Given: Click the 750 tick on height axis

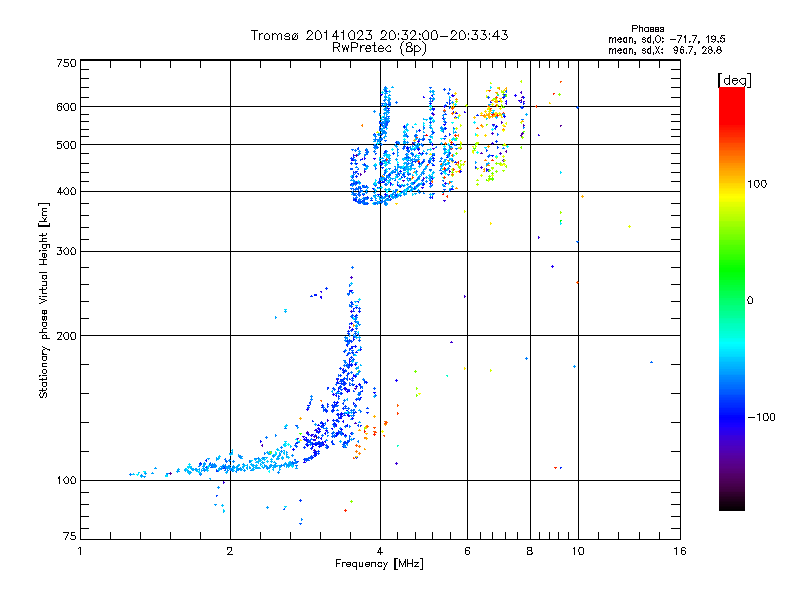Looking at the screenshot, I should pyautogui.click(x=66, y=62).
